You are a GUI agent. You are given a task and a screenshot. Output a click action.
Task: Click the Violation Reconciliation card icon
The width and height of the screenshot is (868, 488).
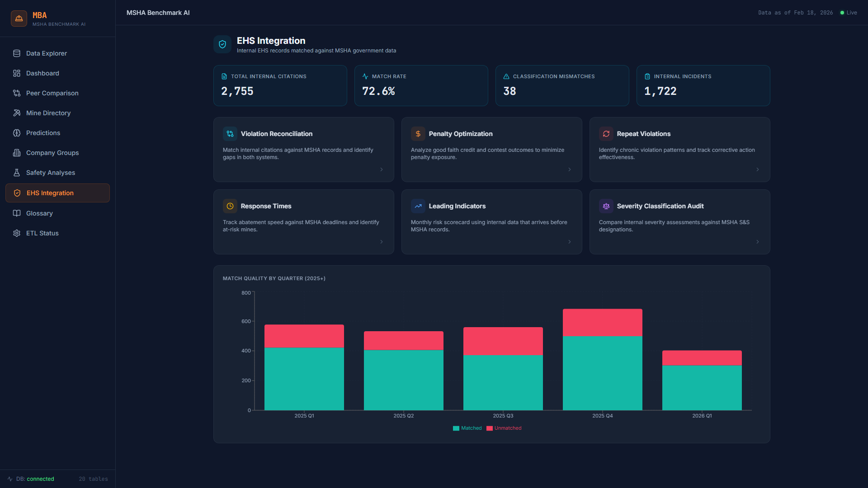pyautogui.click(x=230, y=134)
